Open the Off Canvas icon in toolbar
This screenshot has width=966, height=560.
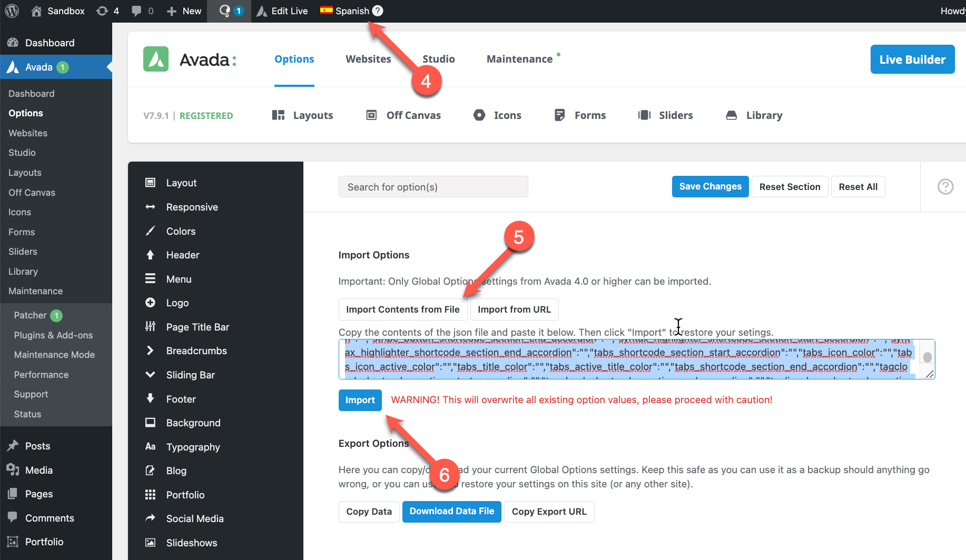coord(371,115)
